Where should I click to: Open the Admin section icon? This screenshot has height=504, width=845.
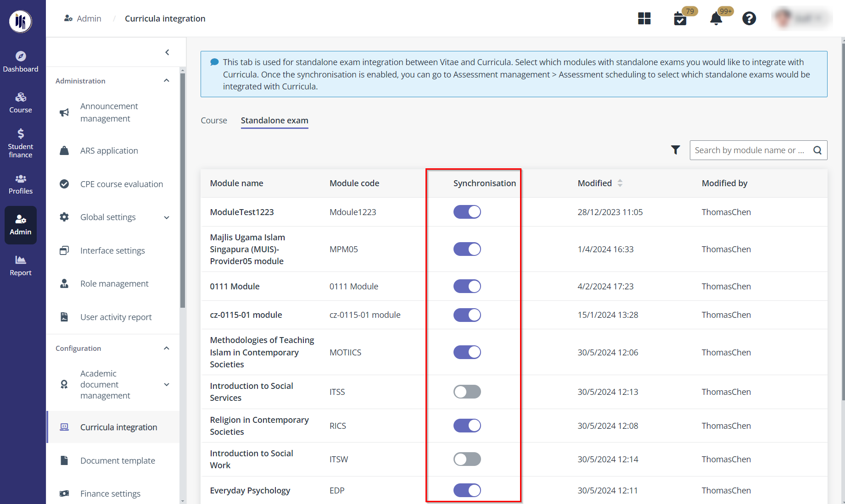pos(21,219)
